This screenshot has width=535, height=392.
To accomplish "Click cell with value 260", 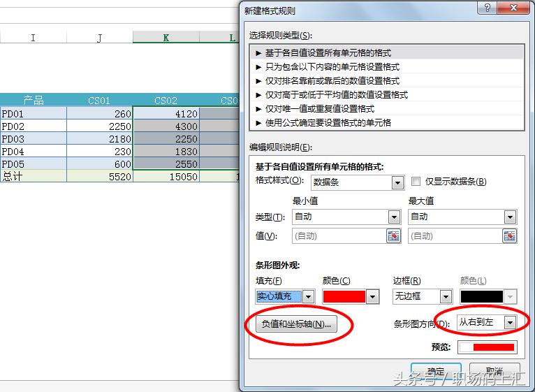I will [x=100, y=113].
